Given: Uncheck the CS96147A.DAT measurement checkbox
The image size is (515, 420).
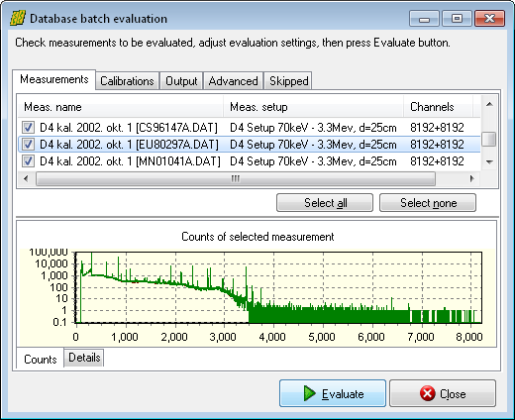Looking at the screenshot, I should [x=28, y=127].
